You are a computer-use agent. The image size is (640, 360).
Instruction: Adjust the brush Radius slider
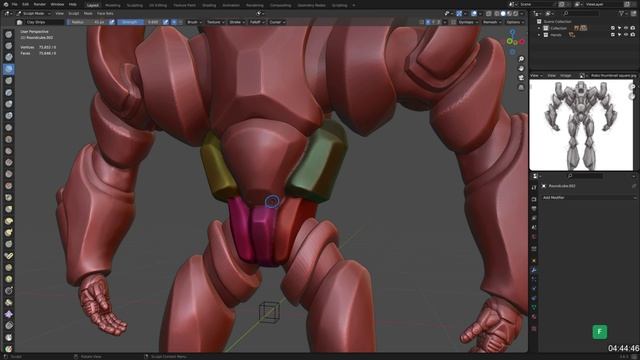[x=88, y=22]
